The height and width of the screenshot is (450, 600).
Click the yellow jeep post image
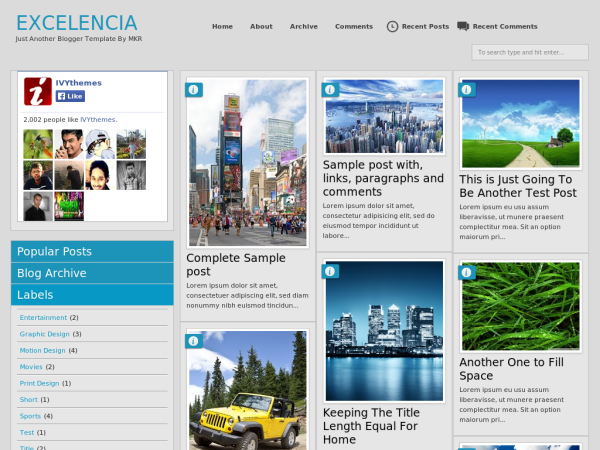click(248, 390)
